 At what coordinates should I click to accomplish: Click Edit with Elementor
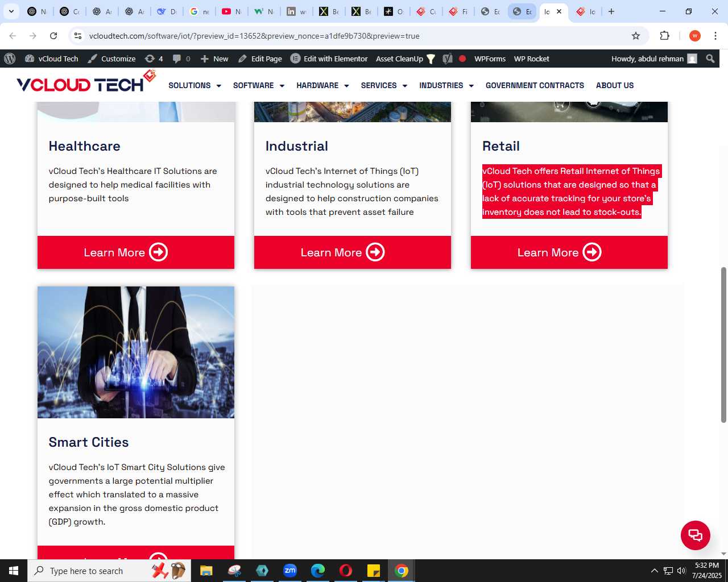(329, 59)
